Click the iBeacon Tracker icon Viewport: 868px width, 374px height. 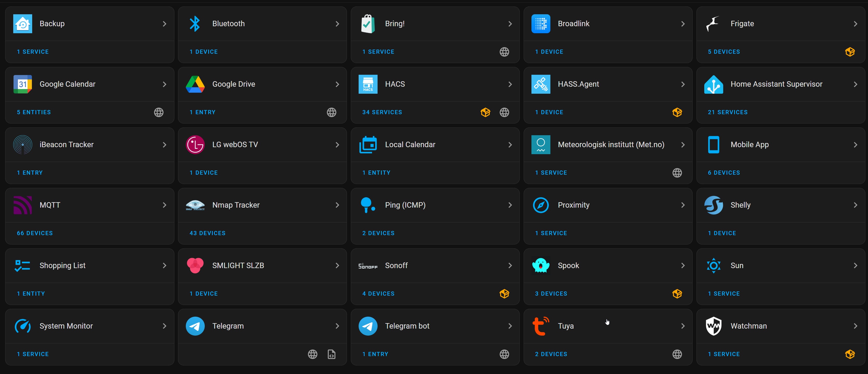(x=23, y=145)
